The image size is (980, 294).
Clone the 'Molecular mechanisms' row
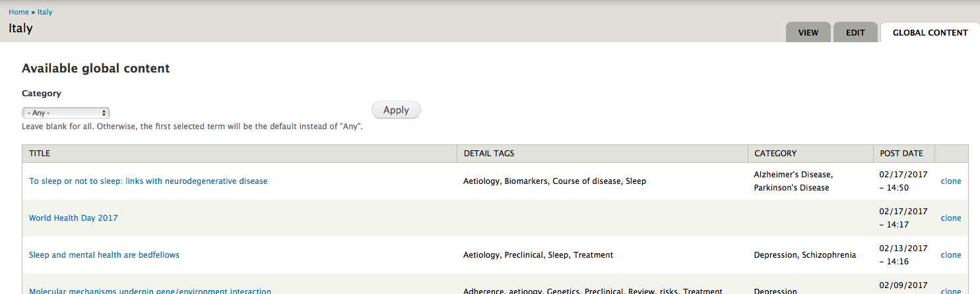pos(950,291)
